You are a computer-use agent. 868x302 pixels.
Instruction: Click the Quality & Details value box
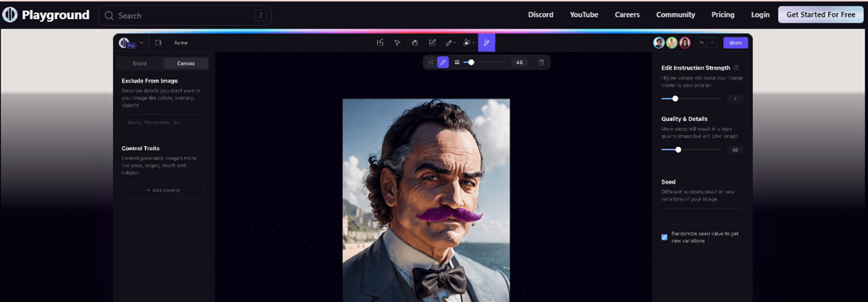735,149
